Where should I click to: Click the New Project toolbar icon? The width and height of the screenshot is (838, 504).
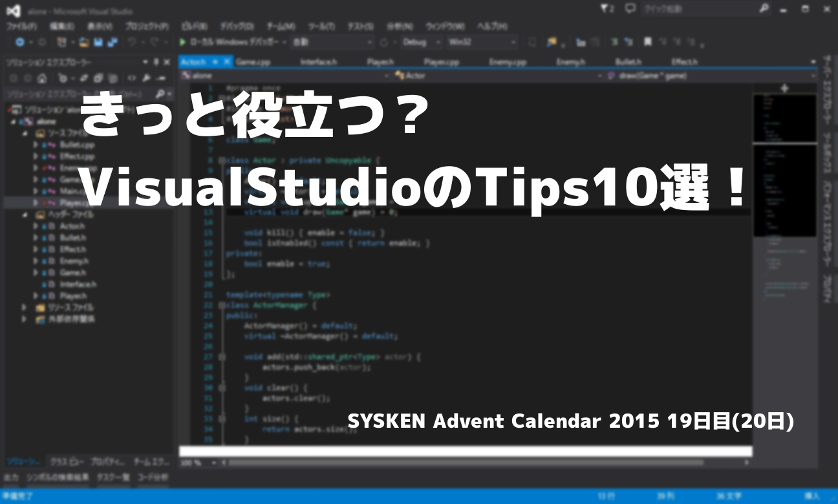point(62,42)
